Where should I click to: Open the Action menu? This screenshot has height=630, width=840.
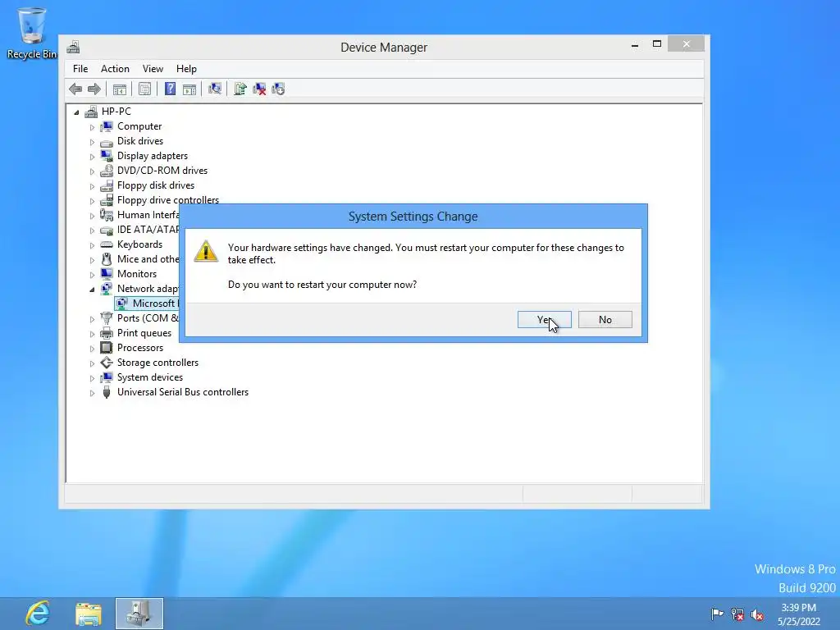(115, 69)
